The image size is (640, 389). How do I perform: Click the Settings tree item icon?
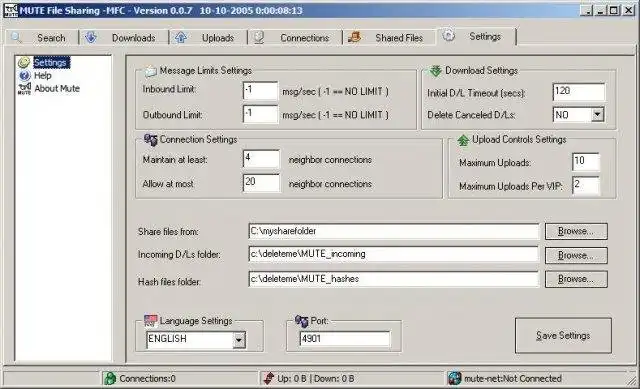tap(24, 62)
